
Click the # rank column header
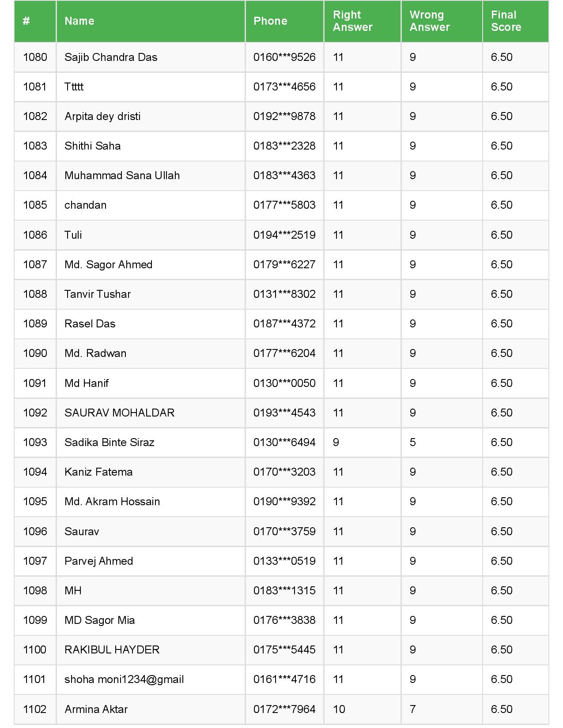(x=26, y=21)
